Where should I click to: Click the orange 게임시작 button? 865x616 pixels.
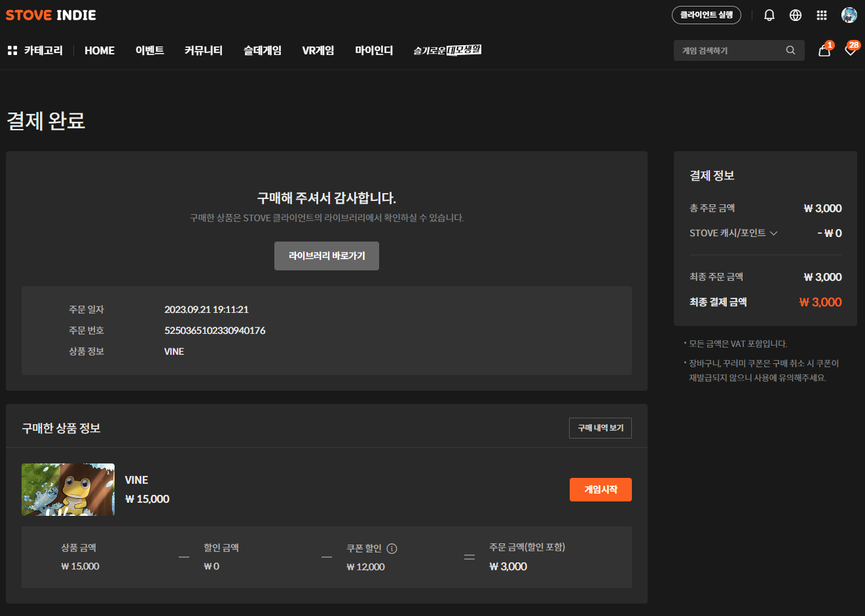[x=600, y=490]
